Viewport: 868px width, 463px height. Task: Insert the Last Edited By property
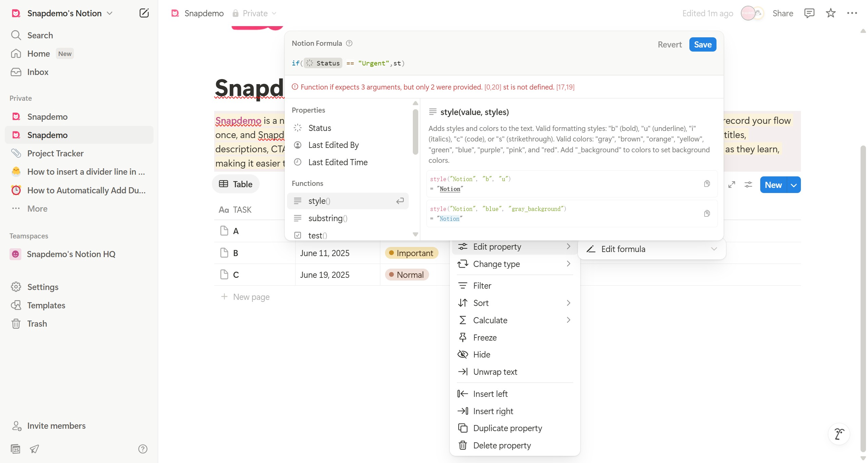[x=348, y=145]
